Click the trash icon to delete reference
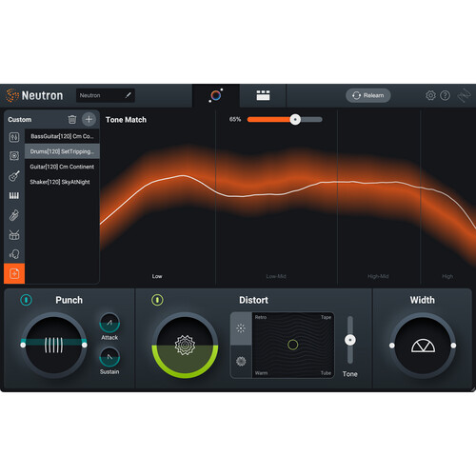Viewport: 476px width, 476px height. pos(72,119)
